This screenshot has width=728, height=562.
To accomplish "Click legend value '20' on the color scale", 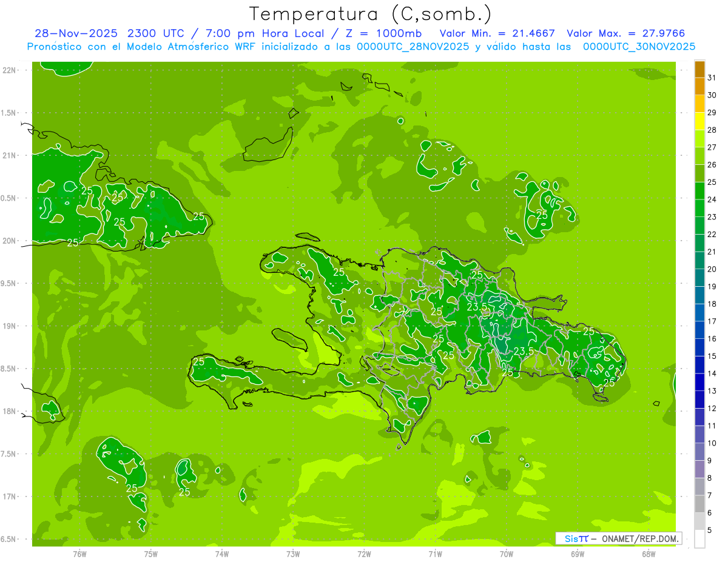I will (712, 269).
